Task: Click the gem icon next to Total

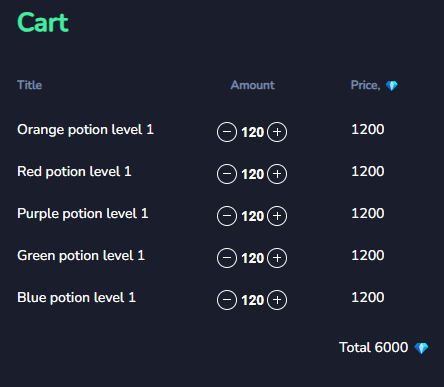Action: (x=421, y=348)
